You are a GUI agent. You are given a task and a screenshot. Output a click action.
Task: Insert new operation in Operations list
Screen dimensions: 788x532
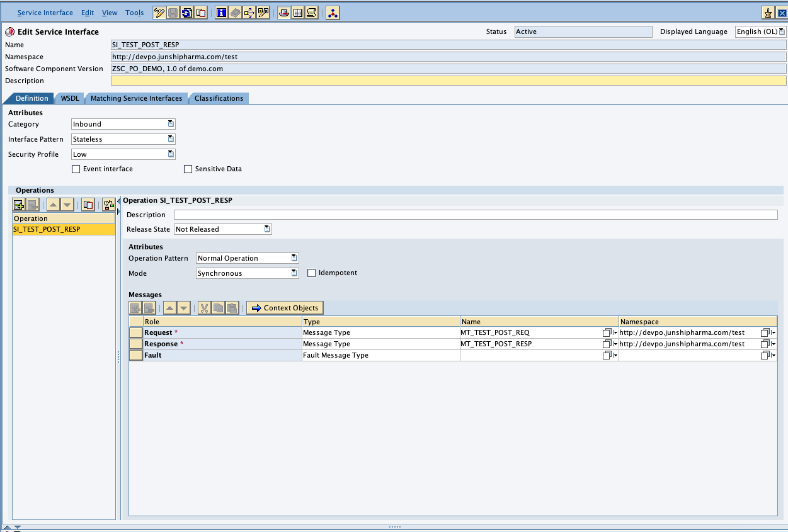point(19,205)
